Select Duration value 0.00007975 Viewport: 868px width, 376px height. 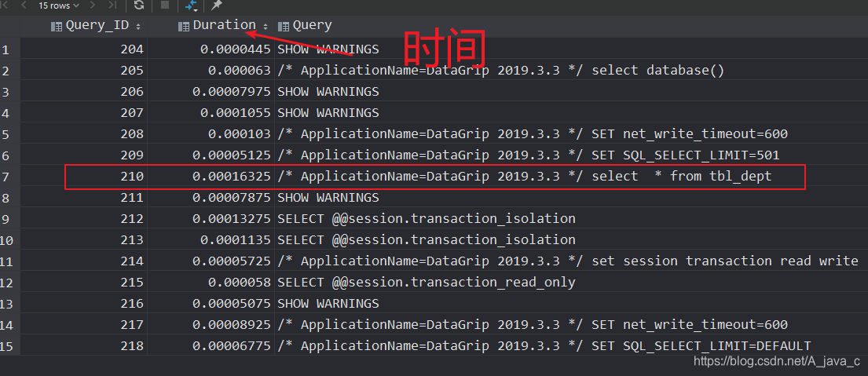[x=232, y=91]
